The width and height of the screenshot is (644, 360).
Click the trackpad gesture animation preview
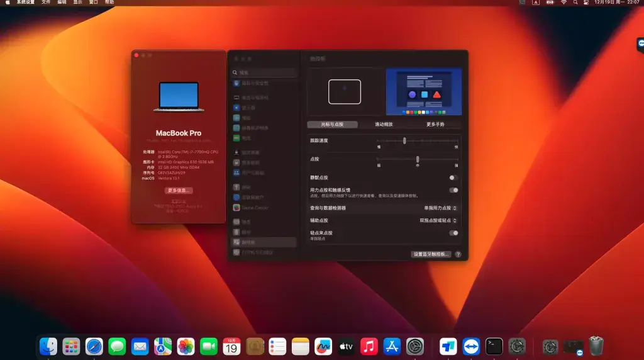[345, 92]
